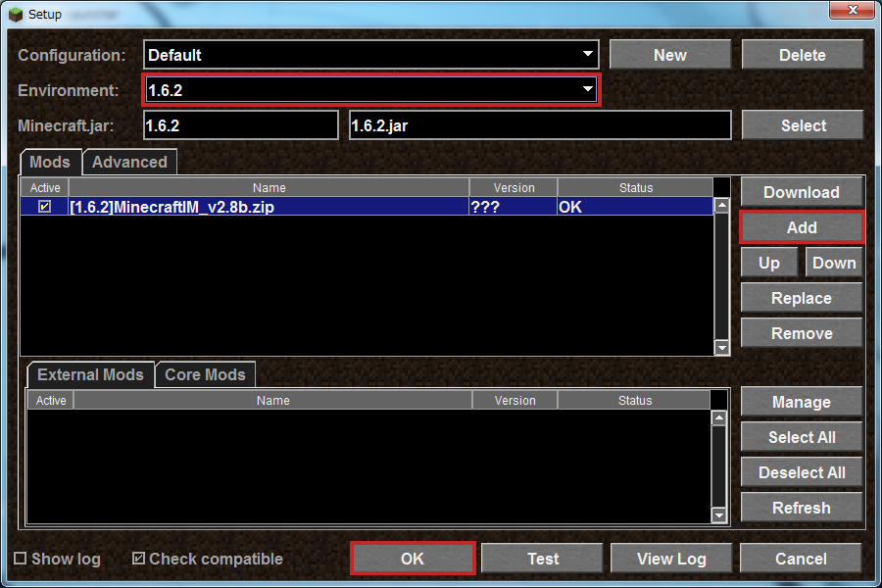The image size is (882, 588).
Task: Click the Minecraft block icon in title bar
Action: pos(16,14)
